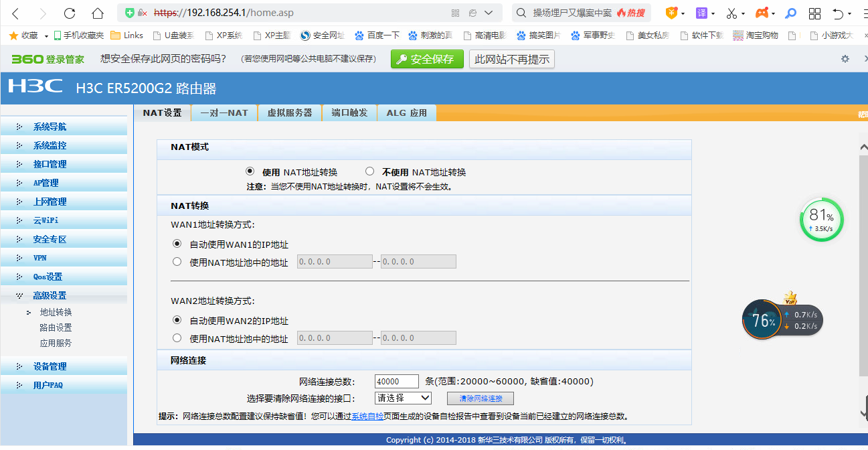Image resolution: width=868 pixels, height=450 pixels.
Task: Click the yellow shield wallet extension
Action: pyautogui.click(x=672, y=13)
